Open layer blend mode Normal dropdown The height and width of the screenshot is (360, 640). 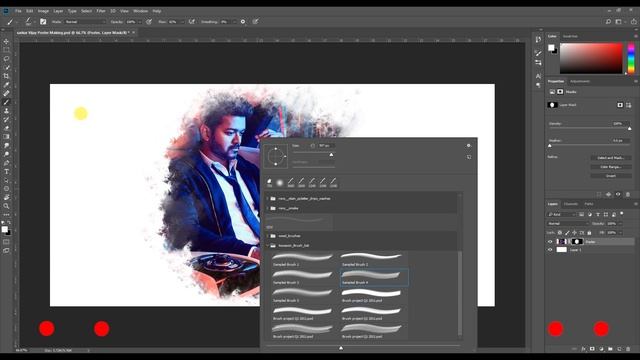(x=568, y=224)
